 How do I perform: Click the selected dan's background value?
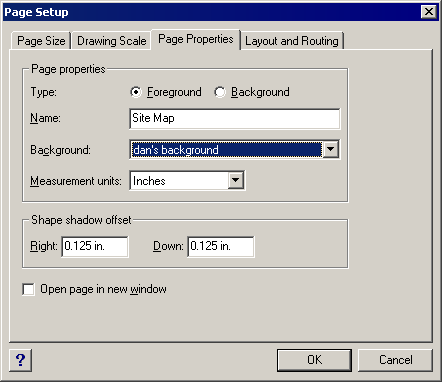click(x=226, y=150)
